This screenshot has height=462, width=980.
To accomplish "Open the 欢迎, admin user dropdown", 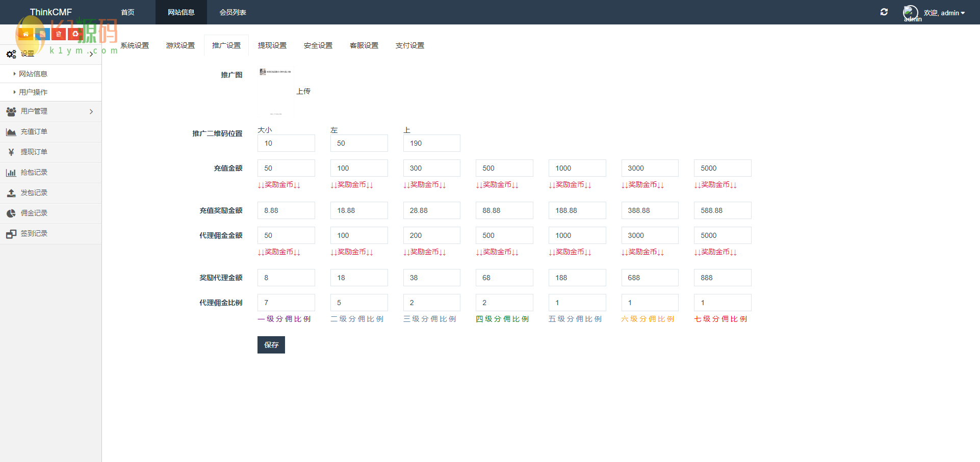I will click(x=944, y=13).
